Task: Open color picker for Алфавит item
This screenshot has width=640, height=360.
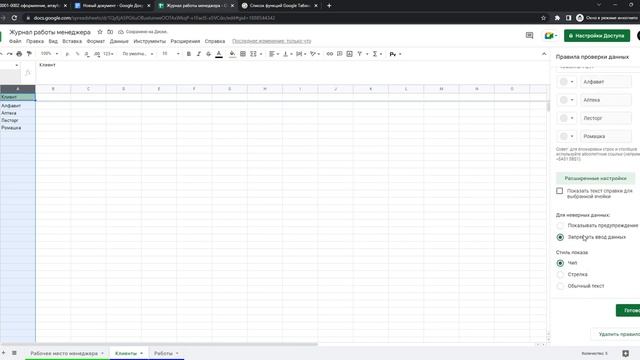Action: click(x=567, y=82)
